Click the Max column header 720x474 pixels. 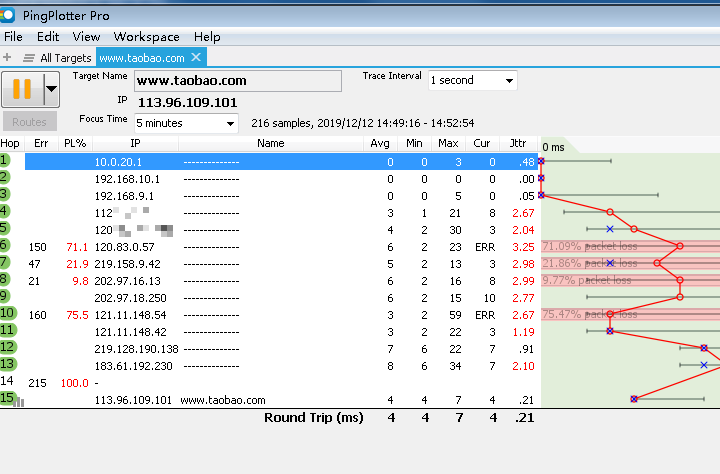(x=448, y=143)
